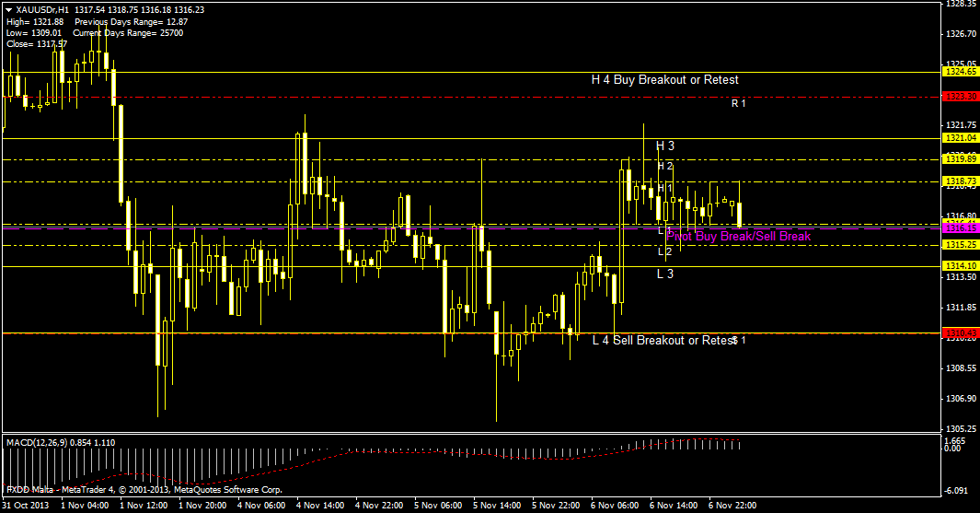980x513 pixels.
Task: Click the red 1310.43 price tag
Action: [x=960, y=332]
